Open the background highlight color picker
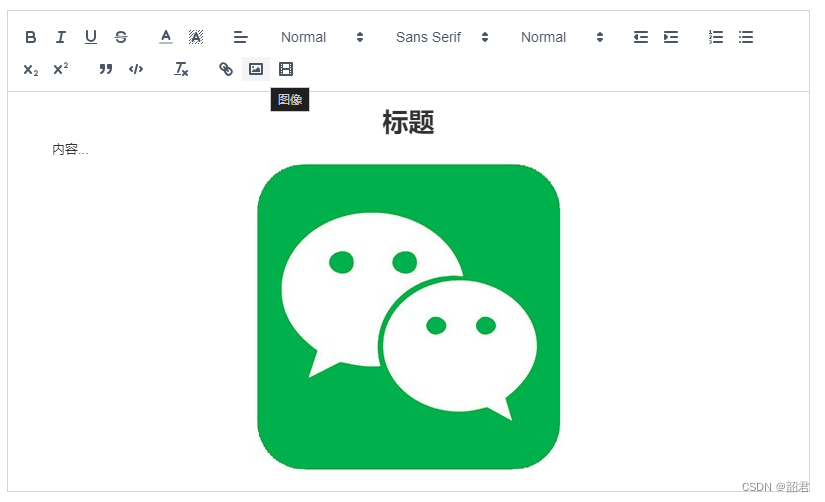This screenshot has width=825, height=502. tap(196, 37)
